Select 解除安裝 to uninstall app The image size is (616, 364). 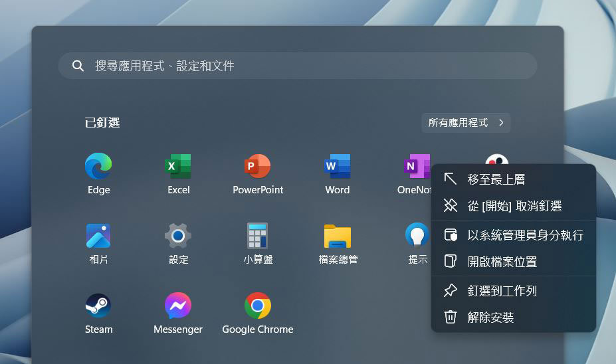click(x=514, y=318)
